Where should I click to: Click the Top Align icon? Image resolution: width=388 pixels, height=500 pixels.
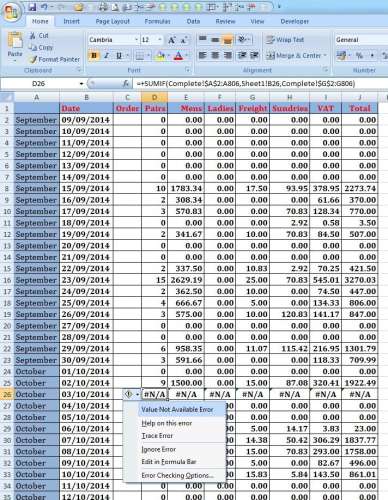pyautogui.click(x=202, y=40)
